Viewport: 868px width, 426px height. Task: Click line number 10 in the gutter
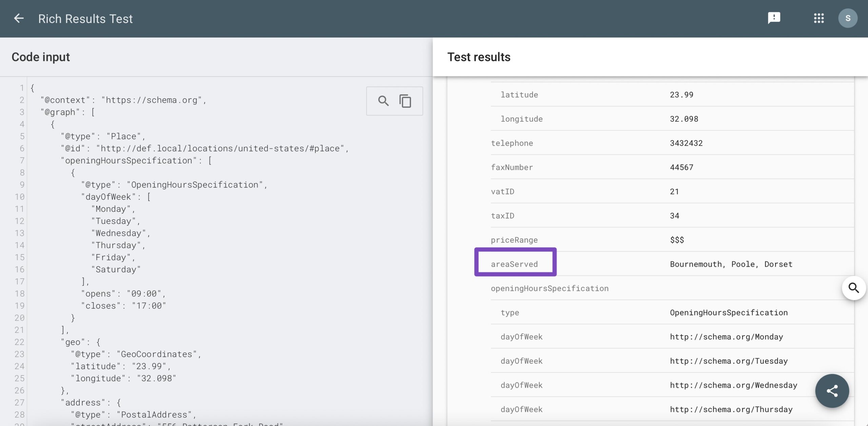click(19, 197)
